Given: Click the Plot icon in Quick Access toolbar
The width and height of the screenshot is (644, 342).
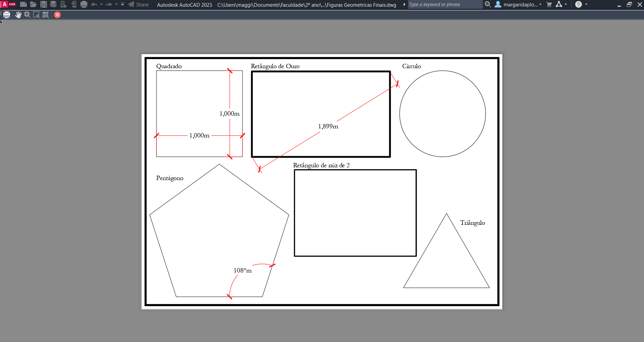Looking at the screenshot, I should (x=84, y=4).
